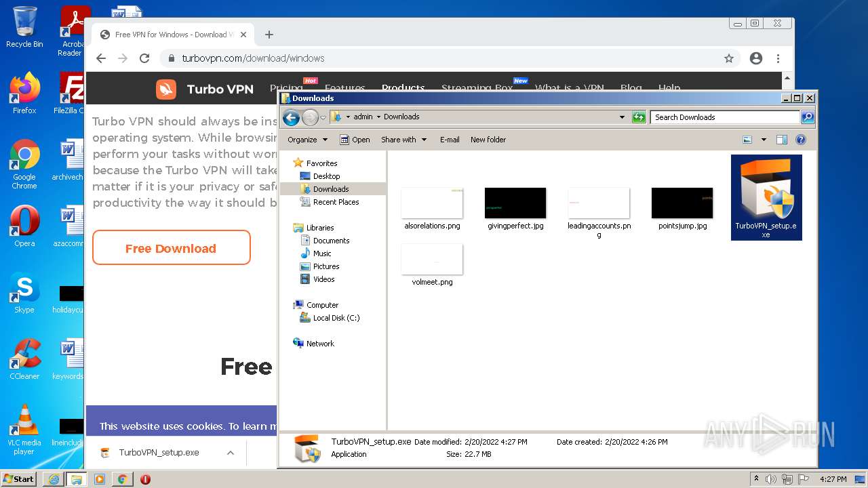Open Chrome's three-dot menu
The height and width of the screenshot is (488, 868).
click(778, 58)
